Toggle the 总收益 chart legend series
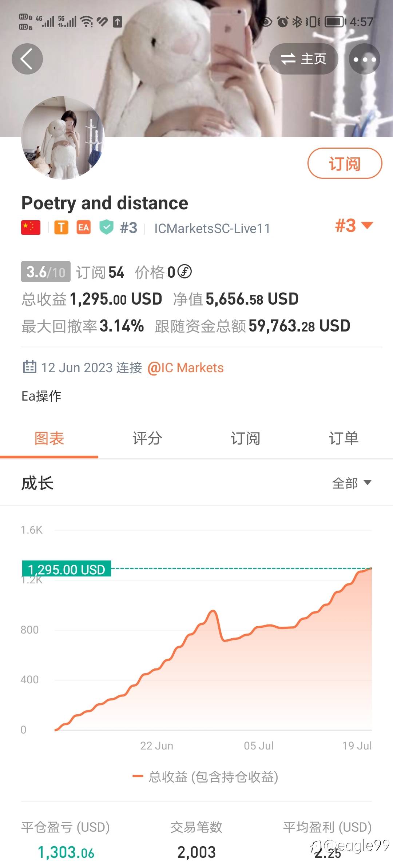The height and width of the screenshot is (868, 393). click(206, 777)
